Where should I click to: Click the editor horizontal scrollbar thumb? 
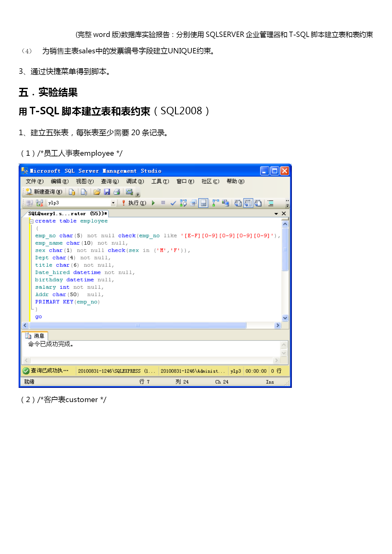(x=138, y=325)
